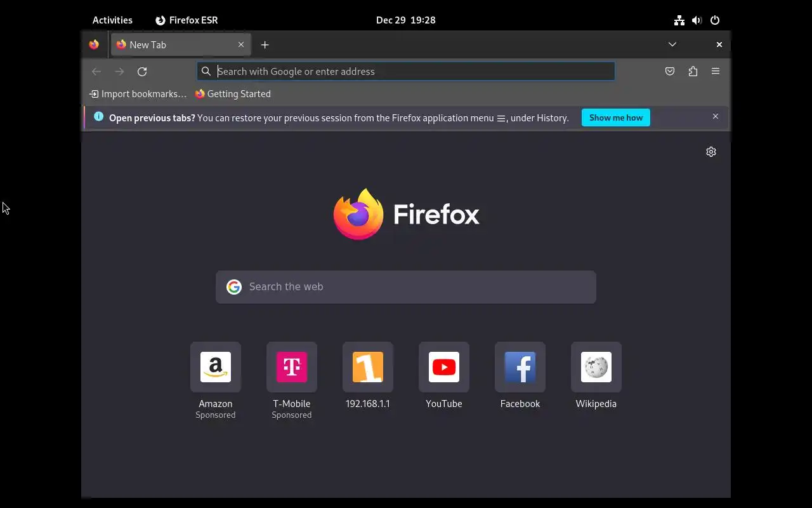Click Import bookmarks… in bookmarks toolbar
This screenshot has width=812, height=508.
[138, 94]
